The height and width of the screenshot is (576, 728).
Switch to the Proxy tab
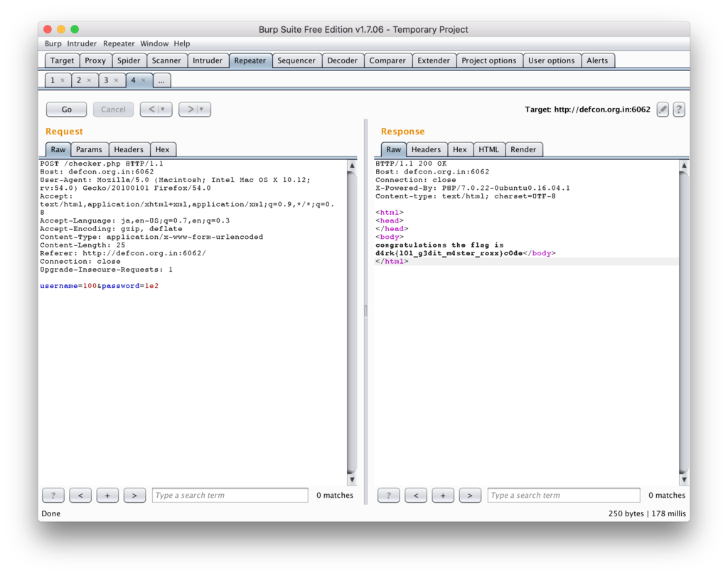(x=95, y=60)
